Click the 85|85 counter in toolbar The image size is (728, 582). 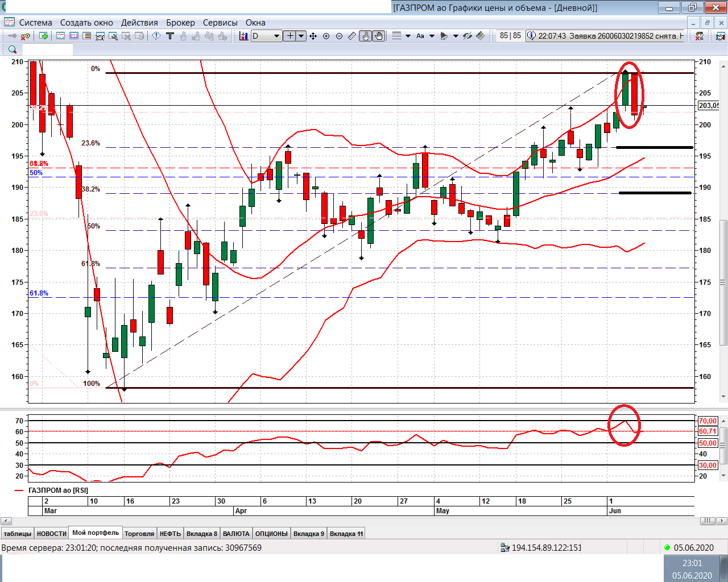pyautogui.click(x=510, y=35)
